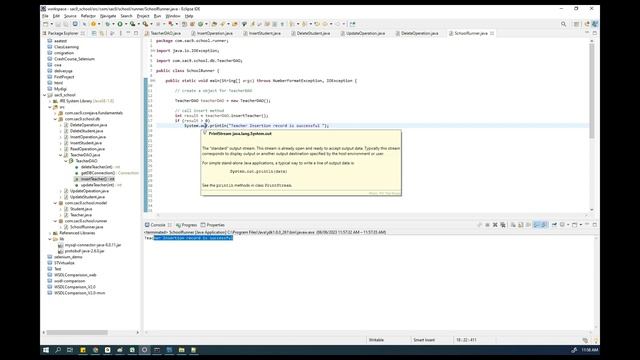Open the Navigate menu
The width and height of the screenshot is (640, 360).
(108, 16)
